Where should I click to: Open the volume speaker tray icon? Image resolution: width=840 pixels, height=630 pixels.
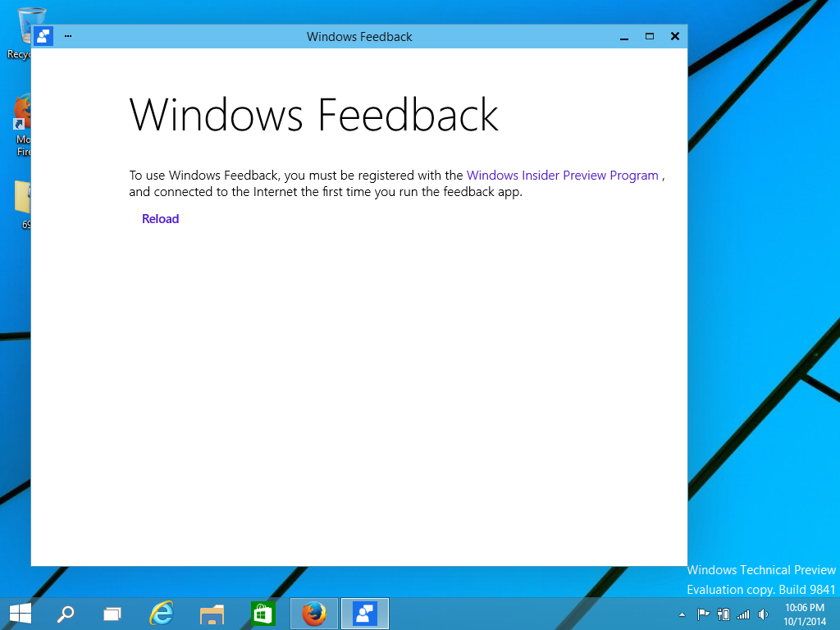764,614
